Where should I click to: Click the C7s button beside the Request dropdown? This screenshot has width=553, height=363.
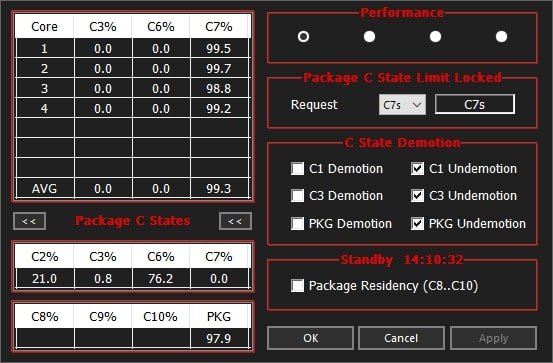click(475, 104)
